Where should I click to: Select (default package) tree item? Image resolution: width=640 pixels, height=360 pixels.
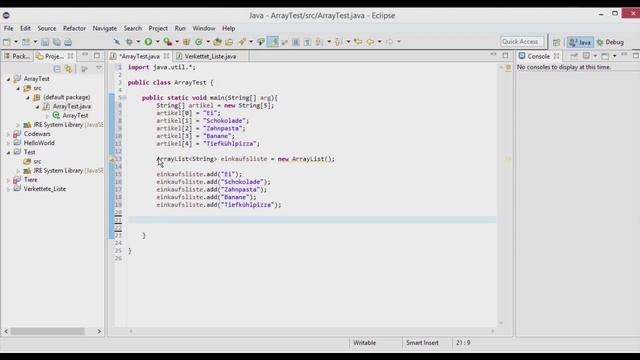click(67, 97)
